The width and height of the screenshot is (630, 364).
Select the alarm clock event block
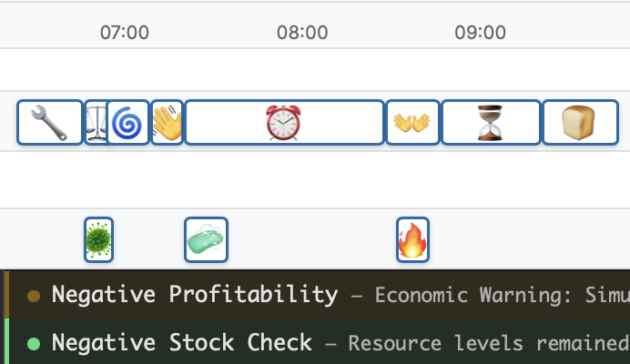[283, 123]
